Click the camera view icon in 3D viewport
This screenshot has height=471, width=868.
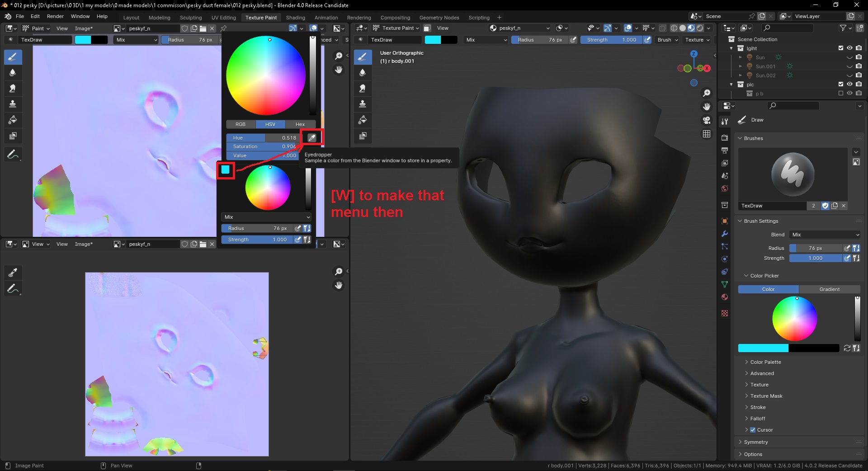pyautogui.click(x=707, y=120)
